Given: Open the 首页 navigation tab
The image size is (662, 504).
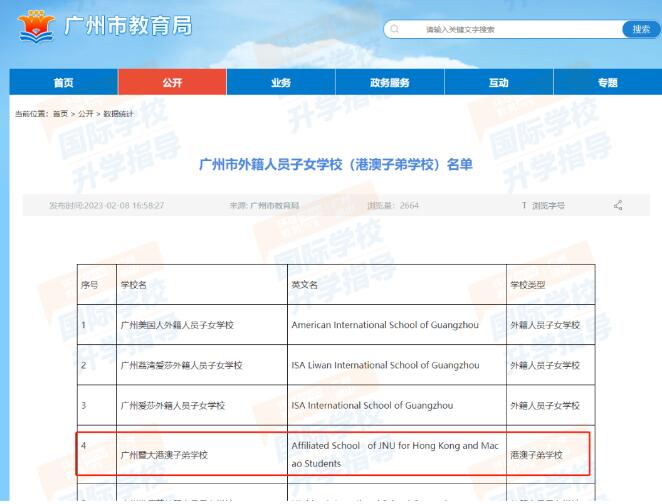Looking at the screenshot, I should tap(64, 82).
